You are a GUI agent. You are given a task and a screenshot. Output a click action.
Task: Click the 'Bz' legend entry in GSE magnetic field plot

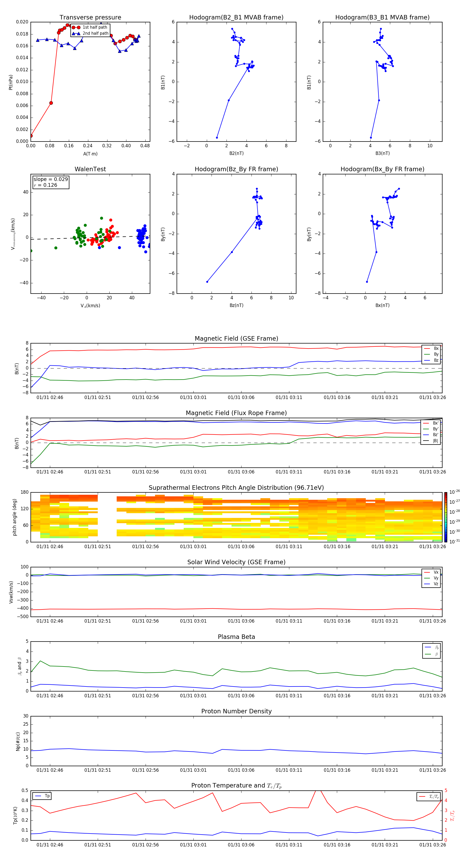(x=431, y=360)
